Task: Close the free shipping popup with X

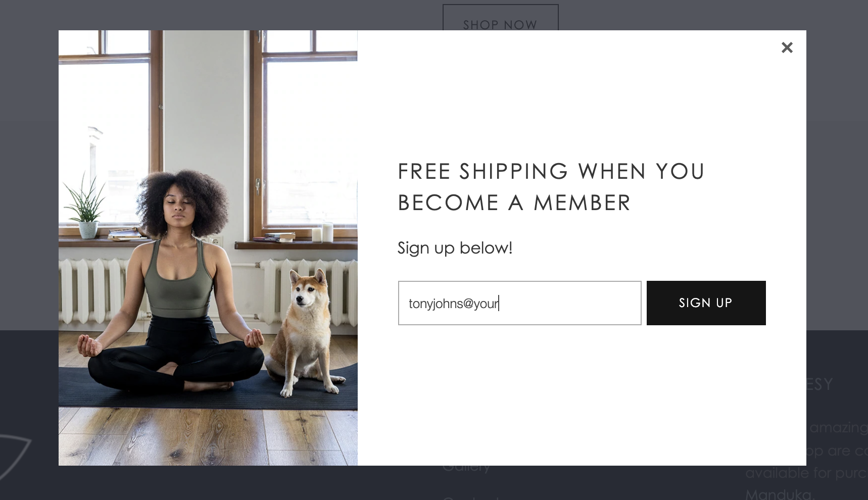Action: (787, 47)
